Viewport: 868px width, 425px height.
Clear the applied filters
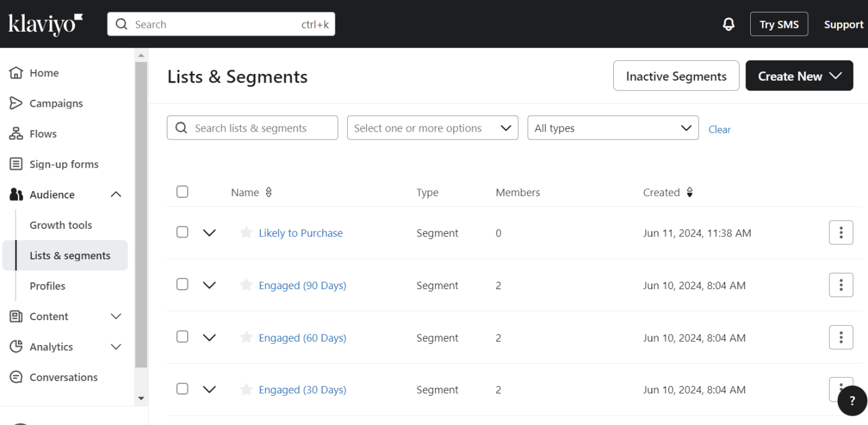719,129
